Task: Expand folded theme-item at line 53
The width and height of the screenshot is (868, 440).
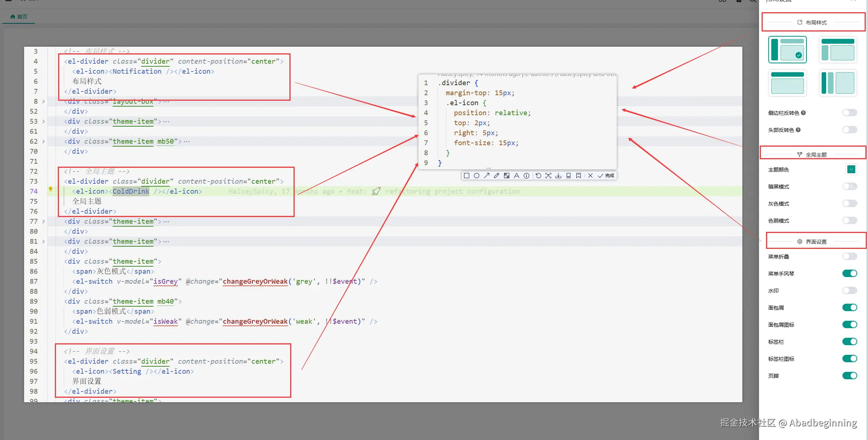Action: [43, 121]
